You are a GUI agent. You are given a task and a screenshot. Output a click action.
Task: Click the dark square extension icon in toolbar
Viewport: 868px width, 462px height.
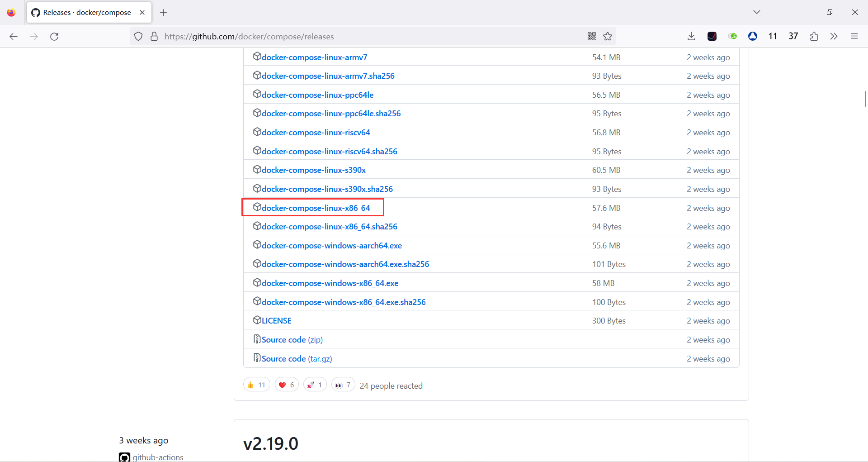[712, 36]
